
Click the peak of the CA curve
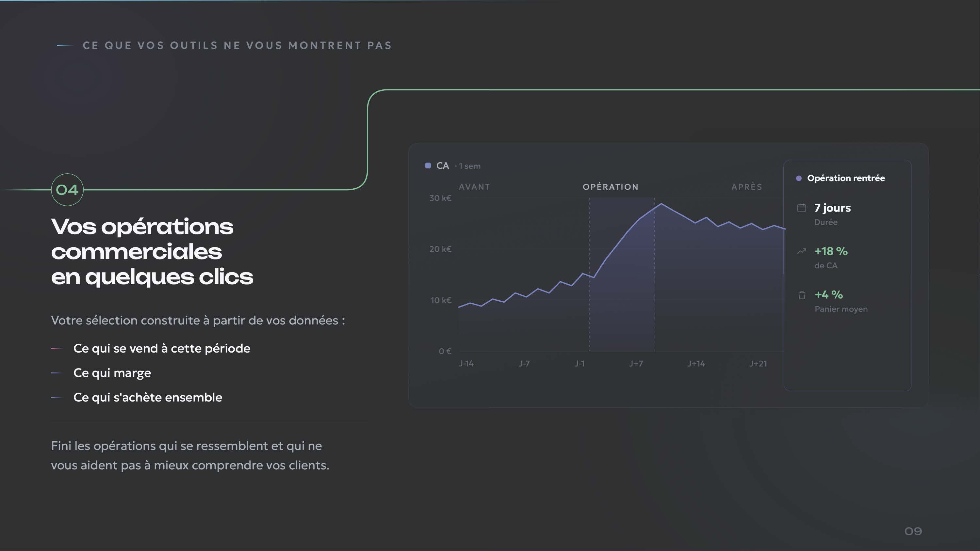(x=661, y=203)
